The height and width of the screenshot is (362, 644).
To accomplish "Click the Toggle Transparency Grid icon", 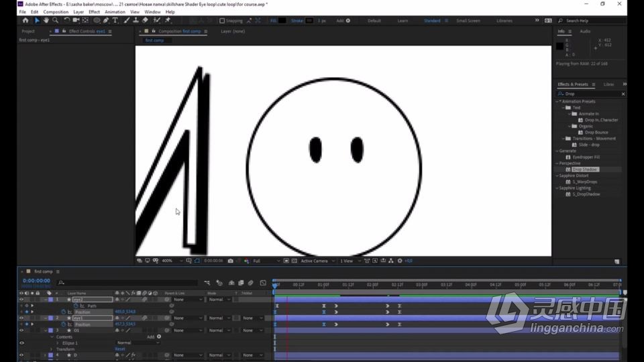I will tap(294, 261).
